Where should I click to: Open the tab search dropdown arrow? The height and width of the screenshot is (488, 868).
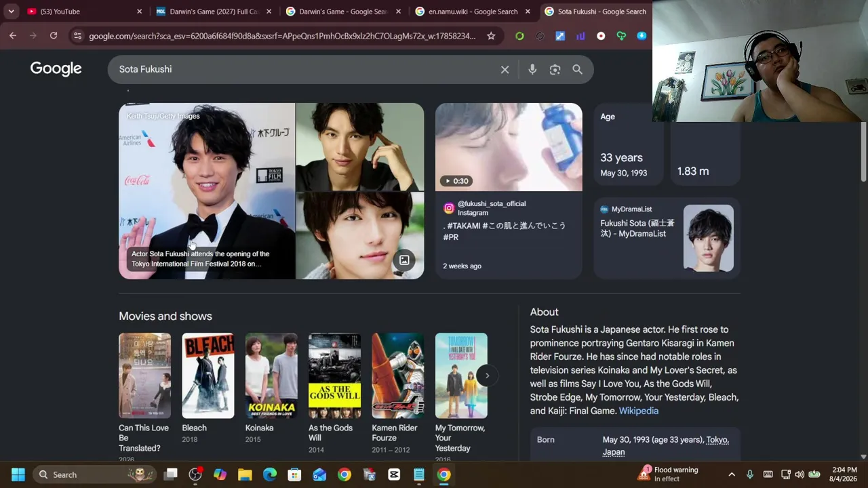click(12, 12)
